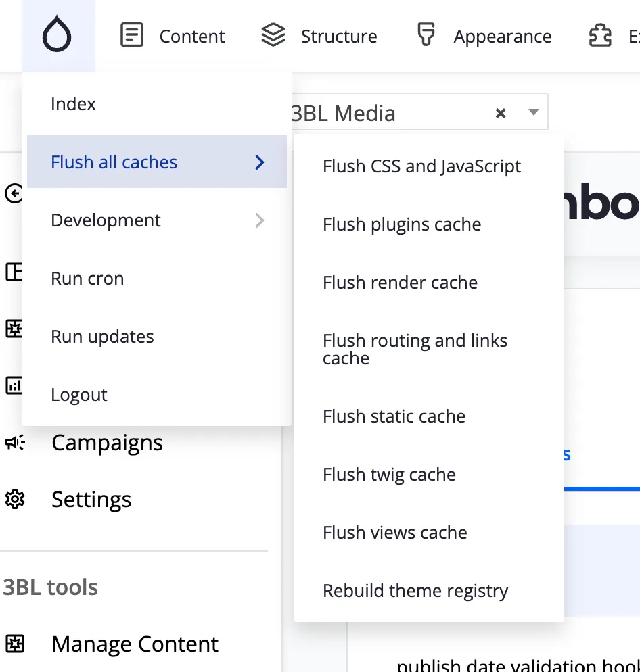Select Run cron
640x672 pixels.
point(157,279)
